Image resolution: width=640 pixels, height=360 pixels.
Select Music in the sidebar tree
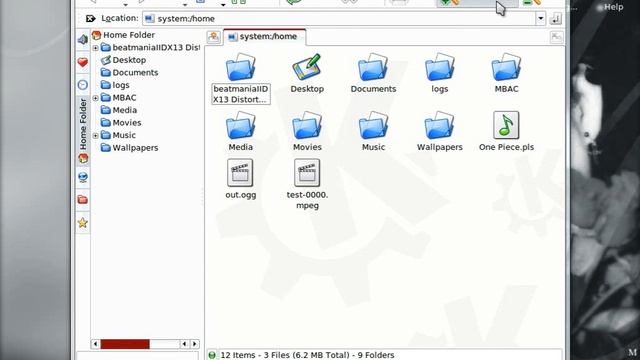tap(118, 135)
